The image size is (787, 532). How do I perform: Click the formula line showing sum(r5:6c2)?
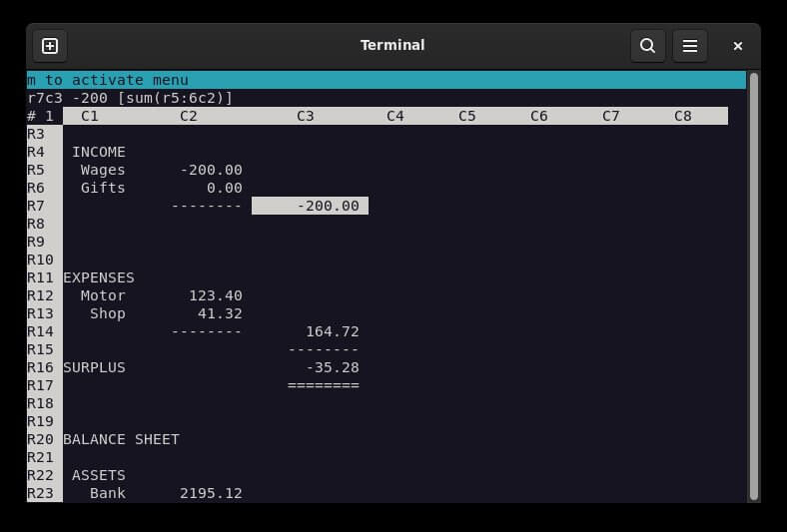(130, 98)
